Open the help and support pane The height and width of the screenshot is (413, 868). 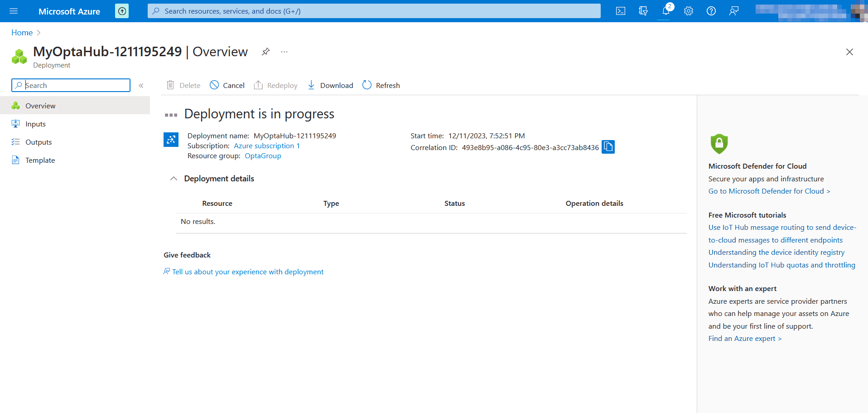point(711,11)
